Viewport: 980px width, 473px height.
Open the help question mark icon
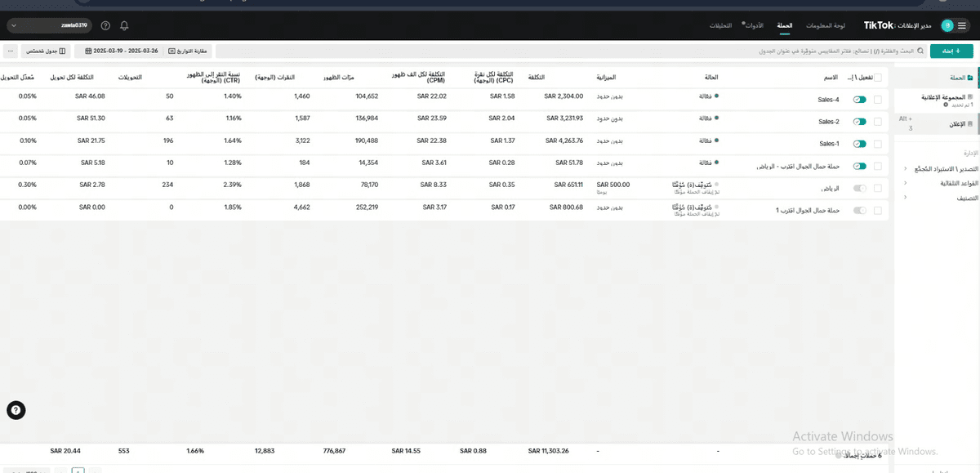105,26
